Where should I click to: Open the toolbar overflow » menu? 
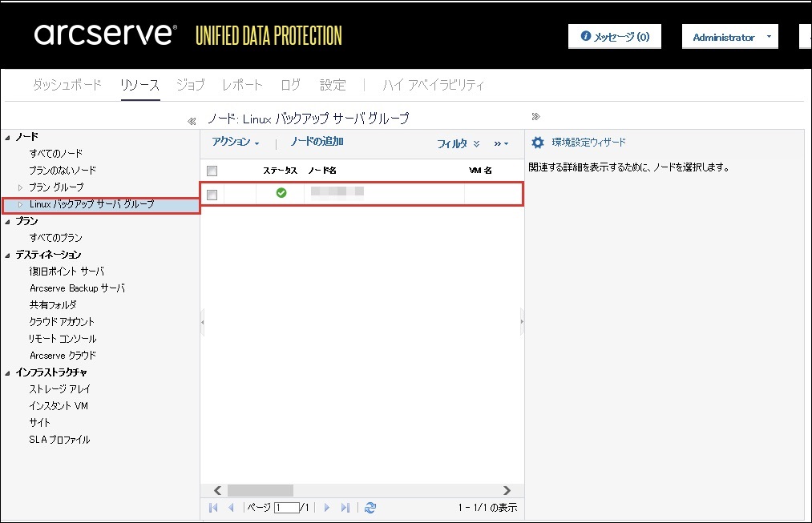click(501, 143)
